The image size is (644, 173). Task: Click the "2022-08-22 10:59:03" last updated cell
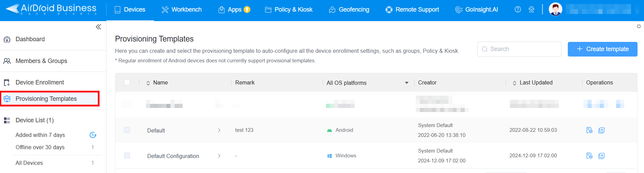click(x=533, y=130)
